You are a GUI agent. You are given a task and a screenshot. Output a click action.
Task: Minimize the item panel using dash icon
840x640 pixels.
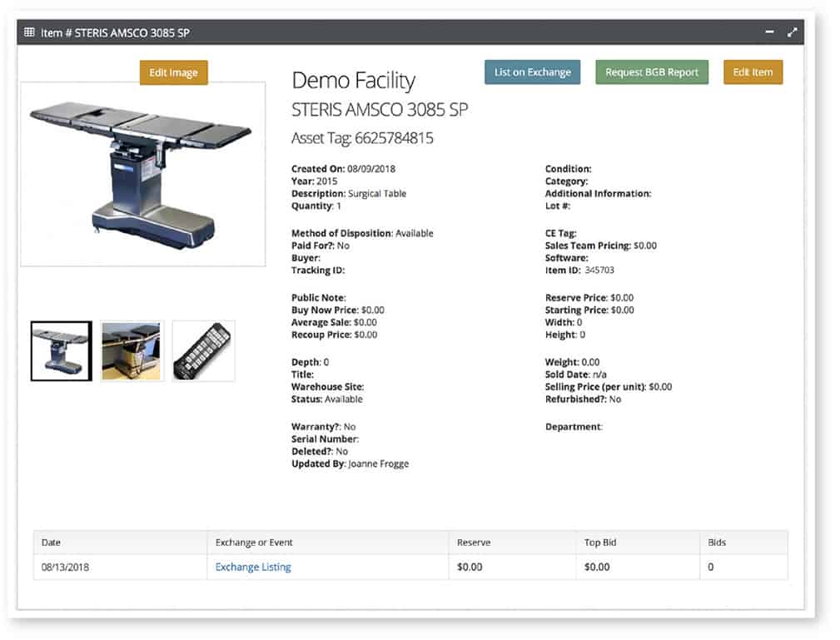coord(770,32)
